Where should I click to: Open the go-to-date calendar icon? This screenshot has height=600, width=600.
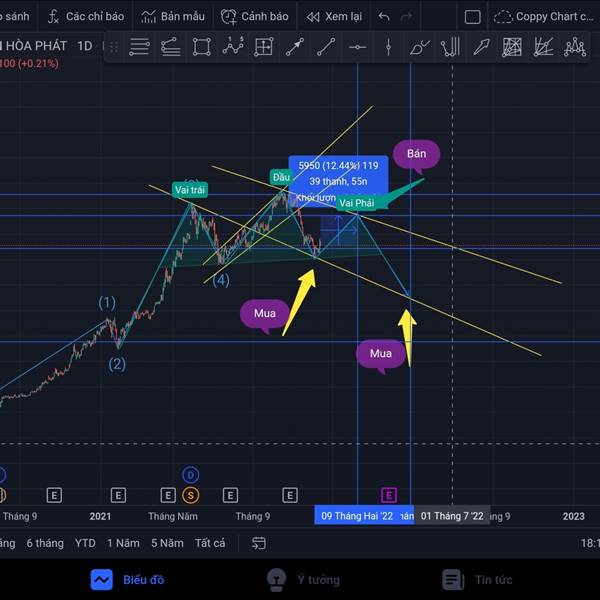point(259,543)
